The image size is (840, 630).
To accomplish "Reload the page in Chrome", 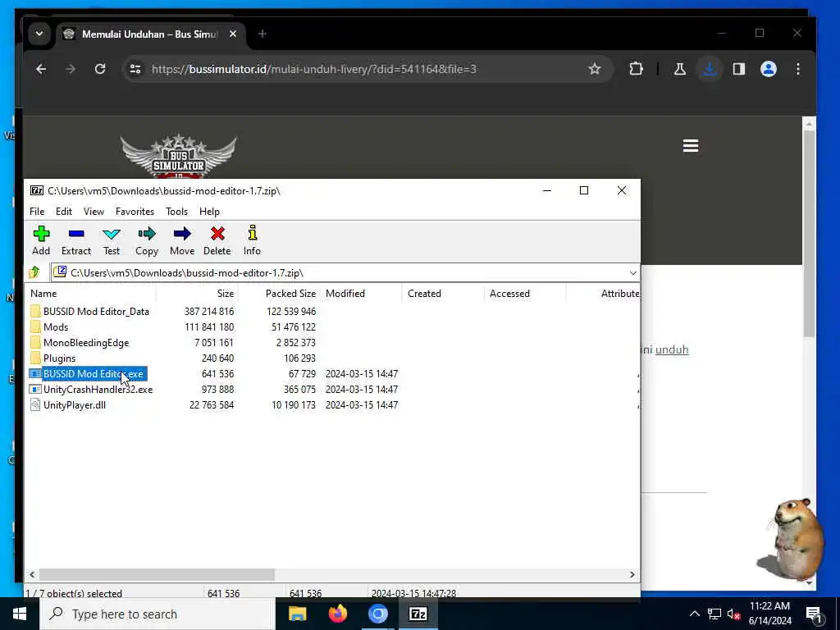I will point(99,69).
